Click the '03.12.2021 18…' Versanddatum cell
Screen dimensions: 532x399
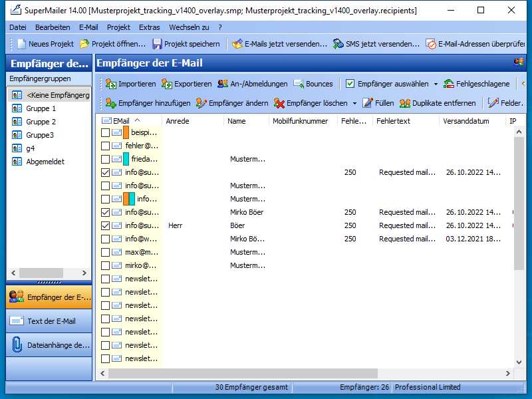pos(473,239)
